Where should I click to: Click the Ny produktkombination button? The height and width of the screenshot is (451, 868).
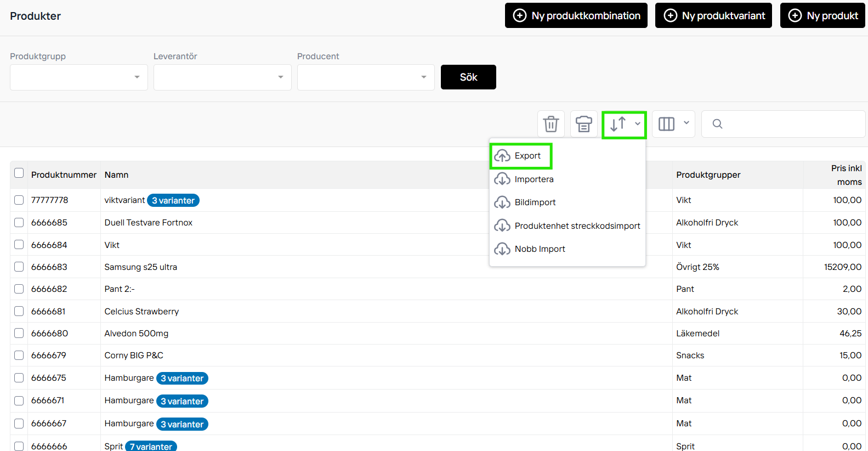click(576, 15)
